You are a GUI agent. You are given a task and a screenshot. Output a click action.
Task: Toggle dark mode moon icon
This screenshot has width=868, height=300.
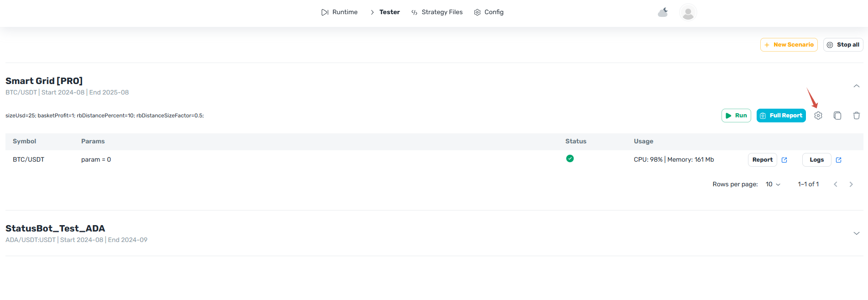click(663, 12)
